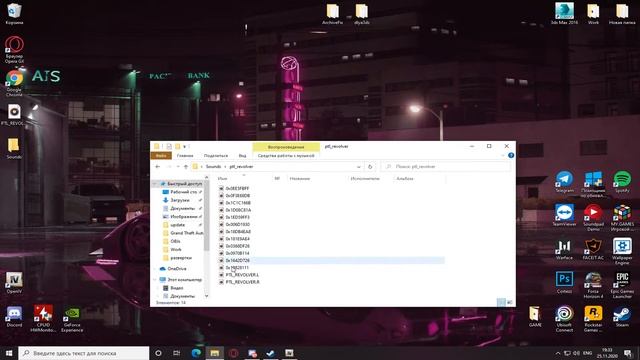
Task: Select file PTL_REVOLVER.R
Action: 242,282
